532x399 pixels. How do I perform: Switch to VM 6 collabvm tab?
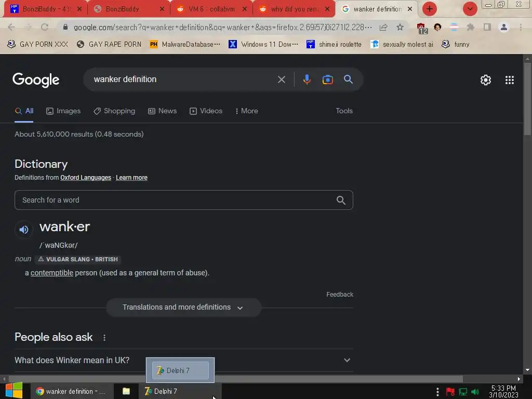pyautogui.click(x=211, y=9)
